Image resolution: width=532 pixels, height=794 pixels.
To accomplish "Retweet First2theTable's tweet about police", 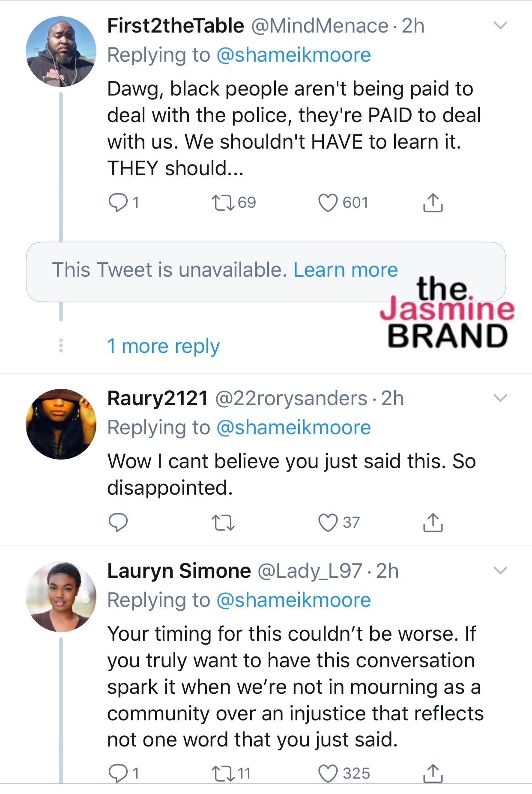I will coord(223,203).
